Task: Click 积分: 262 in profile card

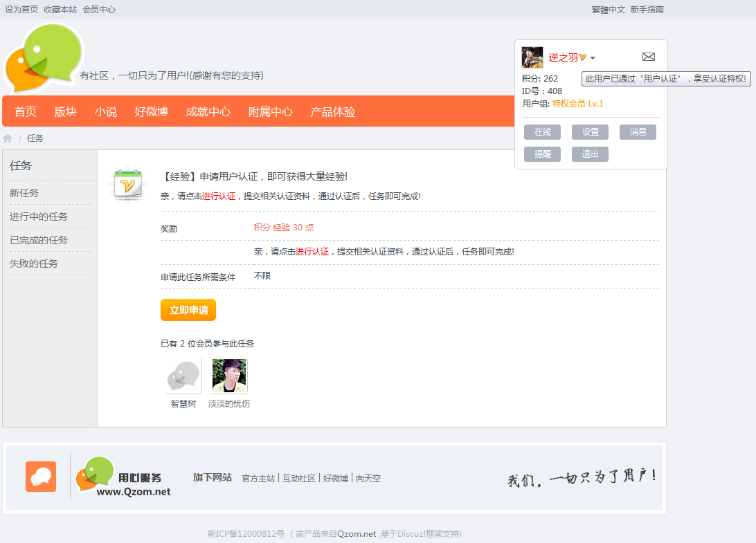Action: coord(540,79)
